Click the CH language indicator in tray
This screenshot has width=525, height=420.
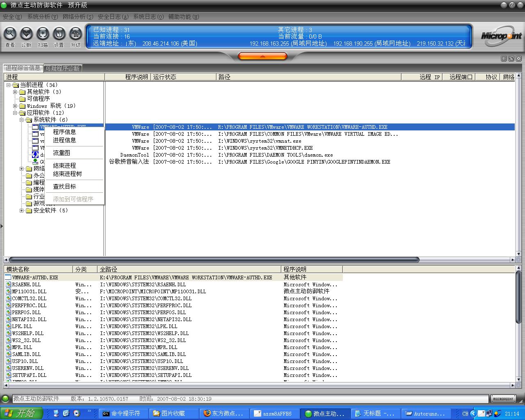click(465, 413)
